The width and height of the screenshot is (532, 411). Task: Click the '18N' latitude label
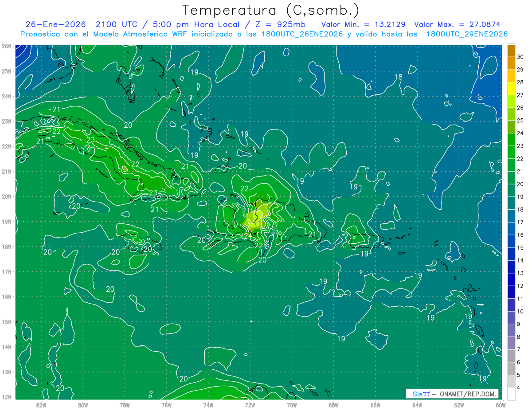(7, 247)
